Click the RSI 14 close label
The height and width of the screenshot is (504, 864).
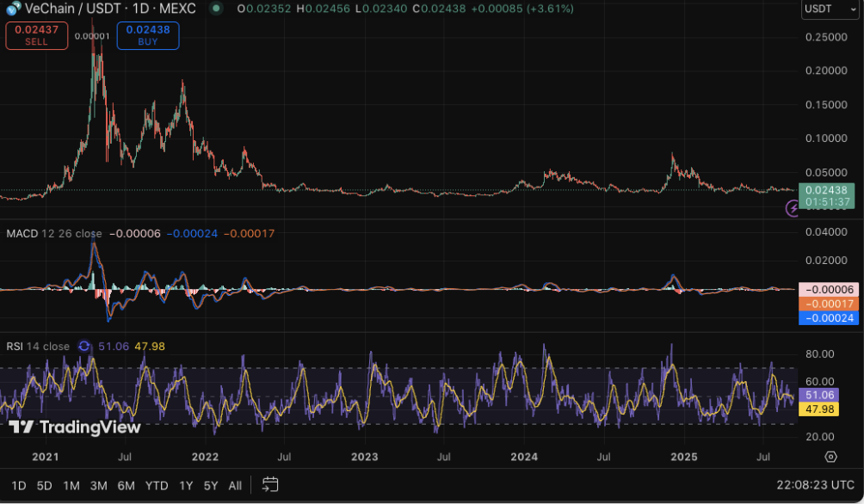(38, 347)
